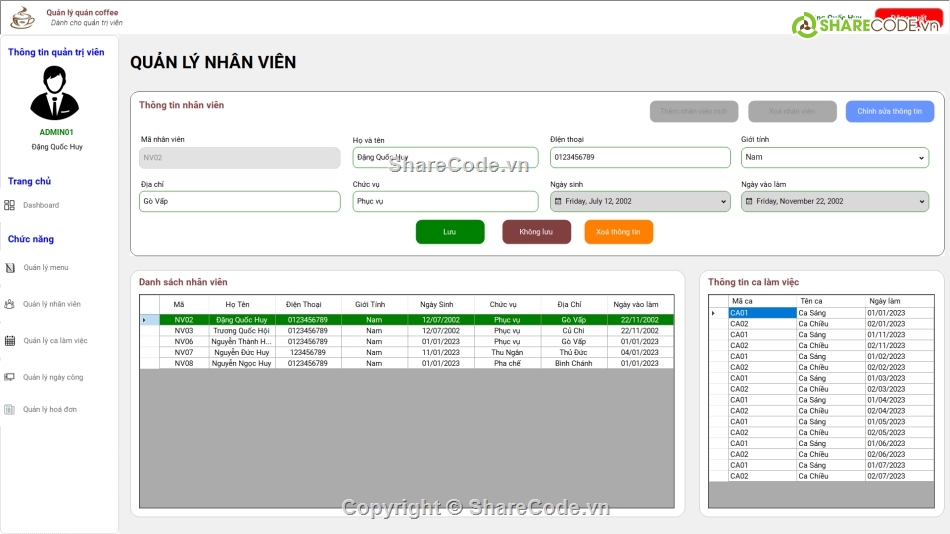The image size is (950, 534).
Task: Click the Họ và tên input
Action: coord(445,158)
